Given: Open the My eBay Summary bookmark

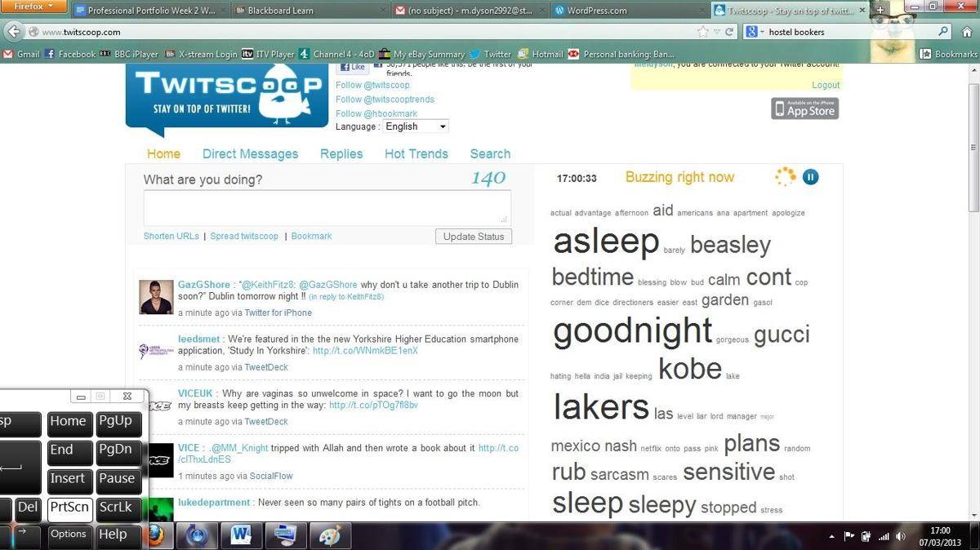Looking at the screenshot, I should 421,54.
